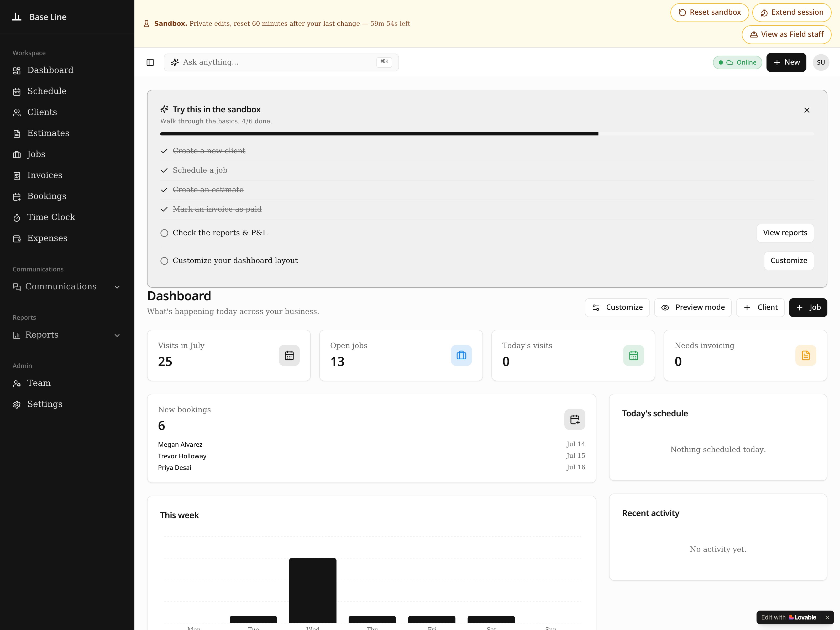
Task: Open Estimates in the sidebar
Action: 67,133
